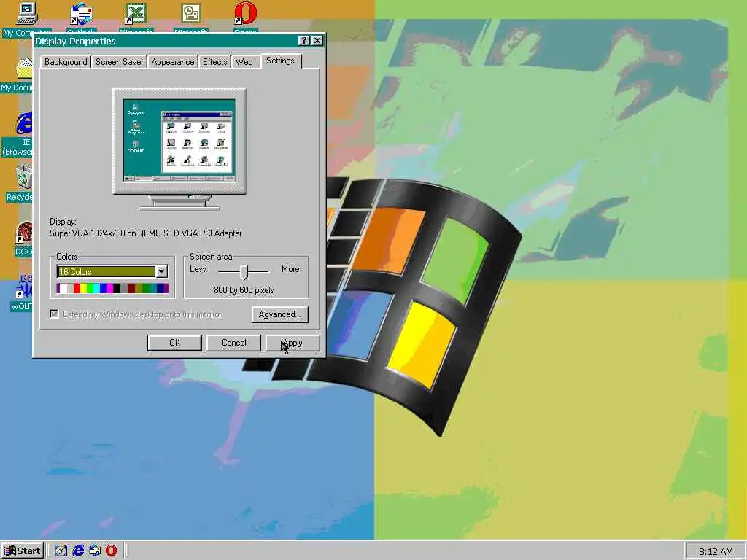Click the Screen area slider thumb
The image size is (747, 560).
pyautogui.click(x=244, y=272)
